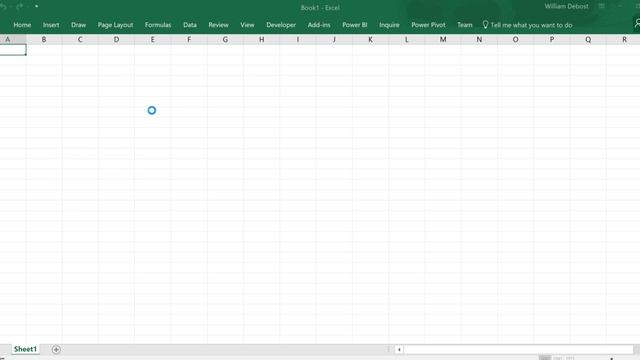Select the column G header
Image resolution: width=640 pixels, height=360 pixels.
click(x=225, y=40)
